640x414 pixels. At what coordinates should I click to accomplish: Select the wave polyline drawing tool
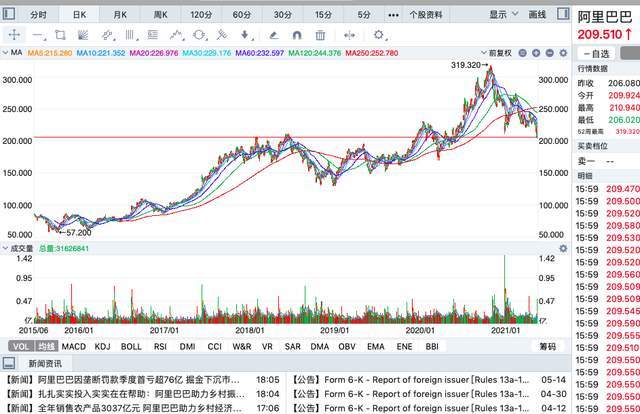(176, 35)
